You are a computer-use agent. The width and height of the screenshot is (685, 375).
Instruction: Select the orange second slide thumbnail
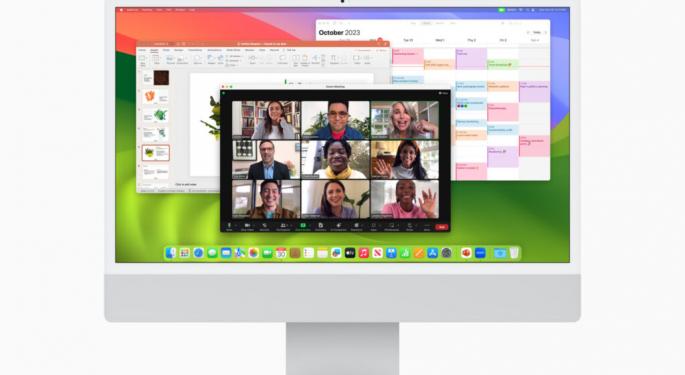pos(156,97)
